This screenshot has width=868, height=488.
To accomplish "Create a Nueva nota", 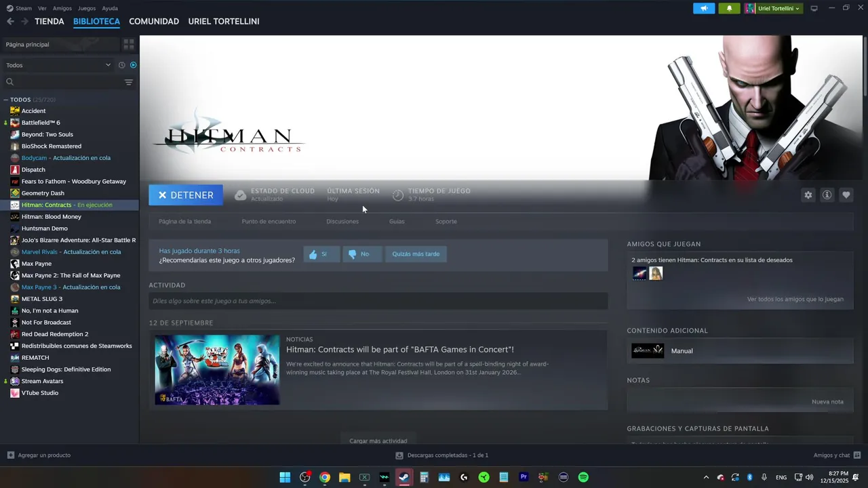I will [x=827, y=402].
